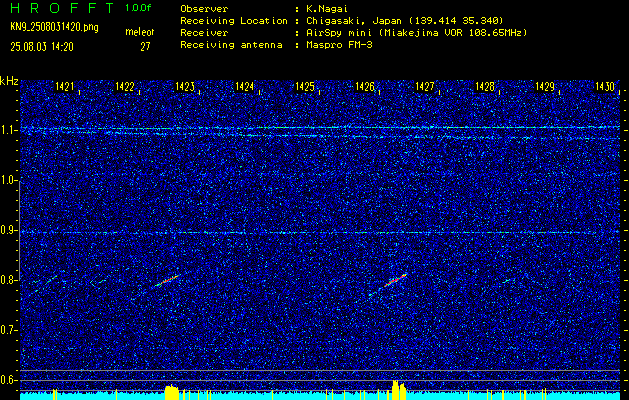
Task: Click the Observer field label
Action: coord(204,9)
